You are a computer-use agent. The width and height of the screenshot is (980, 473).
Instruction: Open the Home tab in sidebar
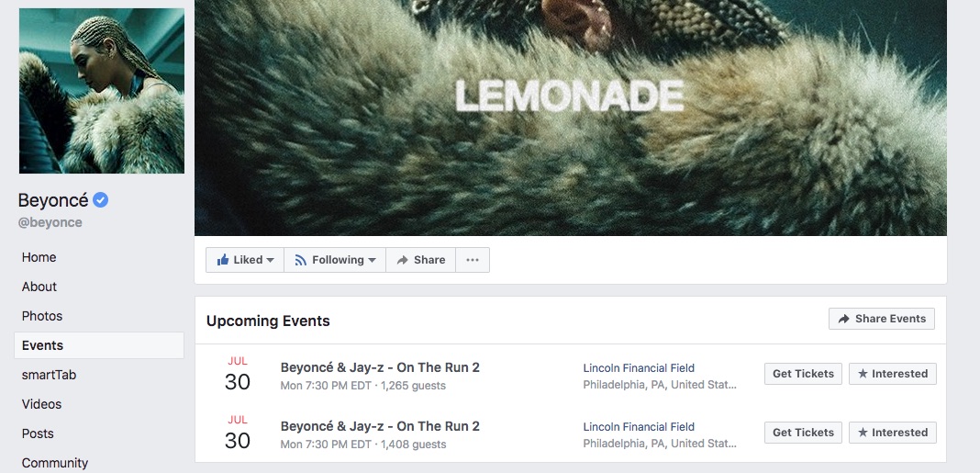[x=39, y=257]
